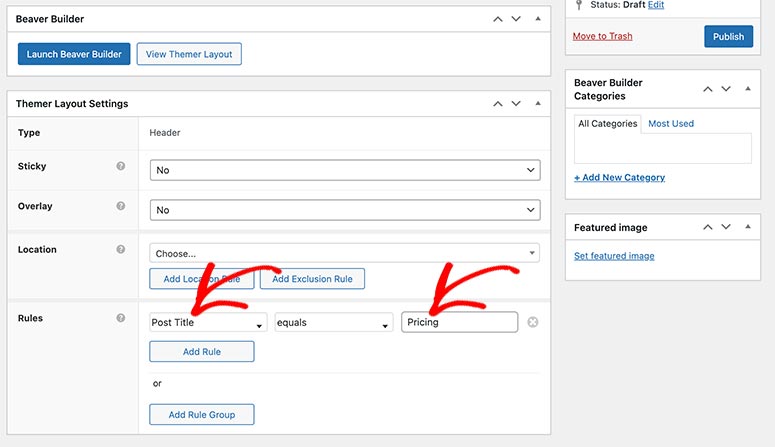Image resolution: width=775 pixels, height=447 pixels.
Task: Move the Beaver Builder panel up
Action: (496, 19)
